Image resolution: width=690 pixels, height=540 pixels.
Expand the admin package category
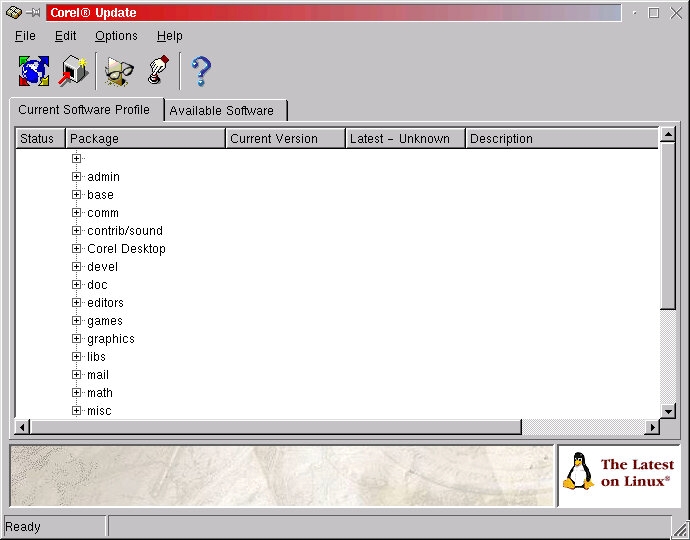[x=76, y=177]
